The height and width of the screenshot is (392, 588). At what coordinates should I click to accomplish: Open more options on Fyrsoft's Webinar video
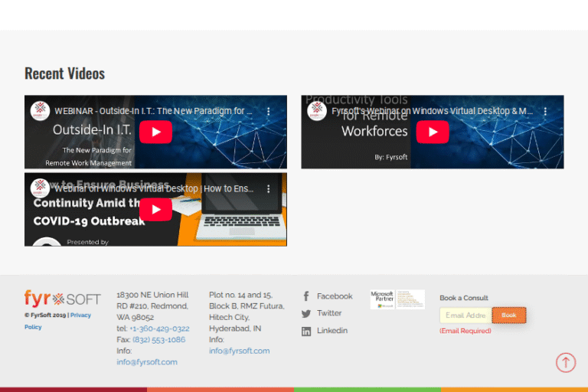click(x=545, y=111)
